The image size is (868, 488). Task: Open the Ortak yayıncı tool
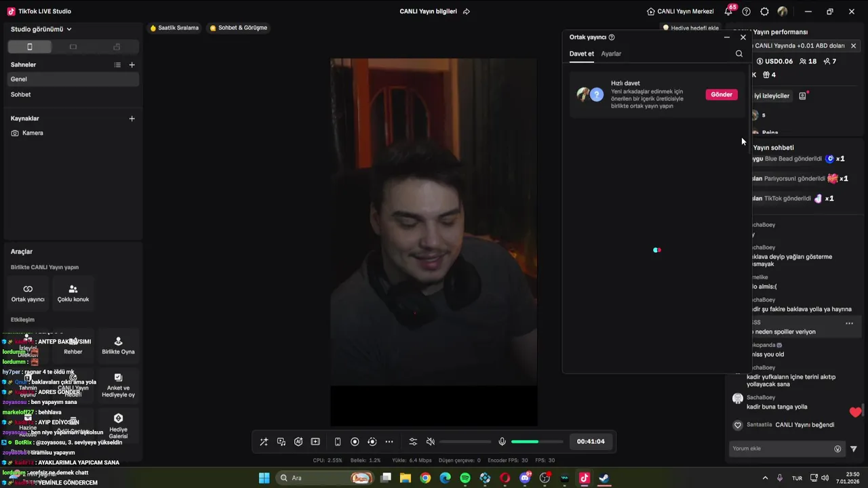(28, 293)
